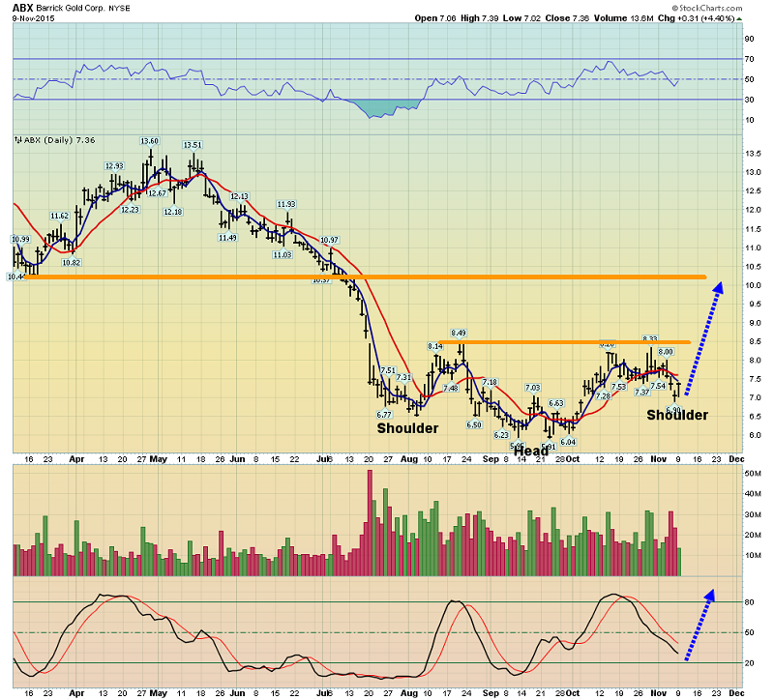
Task: Click the Open 7.06 value
Action: 435,18
